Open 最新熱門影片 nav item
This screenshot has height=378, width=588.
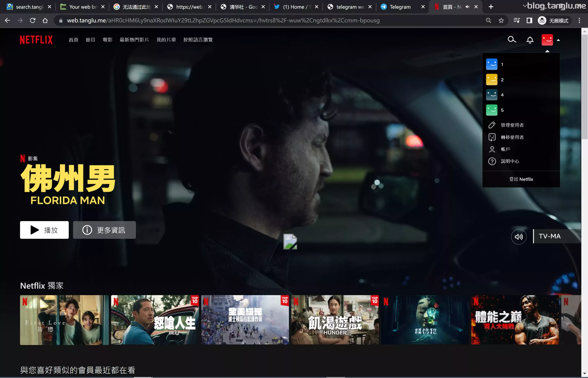pyautogui.click(x=134, y=40)
